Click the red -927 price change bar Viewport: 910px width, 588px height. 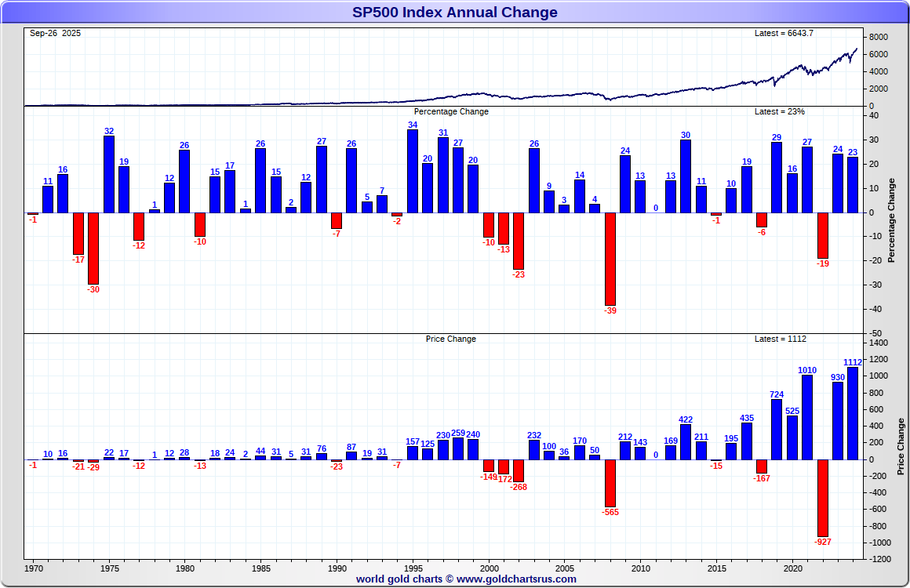coord(822,498)
